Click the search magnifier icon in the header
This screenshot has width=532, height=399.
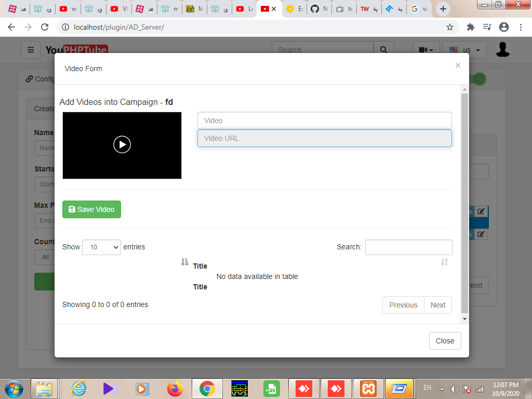click(x=384, y=49)
